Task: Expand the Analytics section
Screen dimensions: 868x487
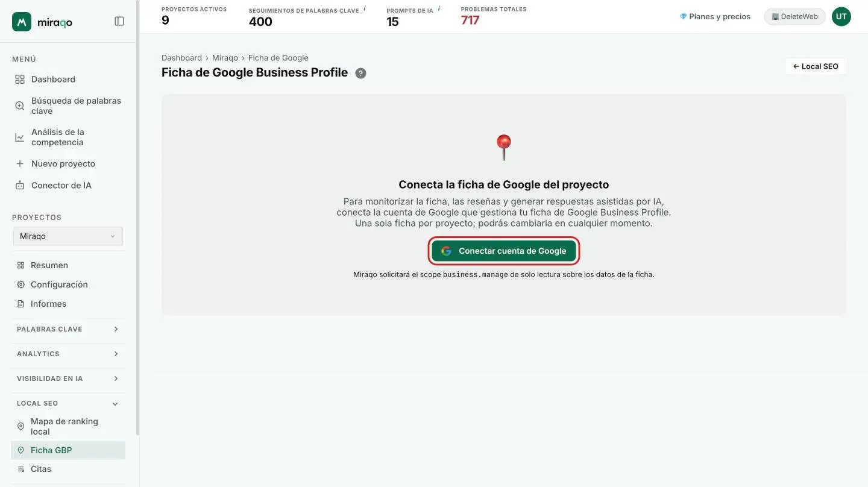Action: click(68, 354)
